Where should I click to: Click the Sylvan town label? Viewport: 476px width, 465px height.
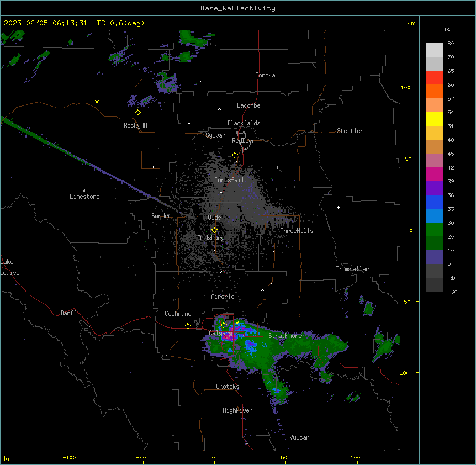(x=215, y=135)
